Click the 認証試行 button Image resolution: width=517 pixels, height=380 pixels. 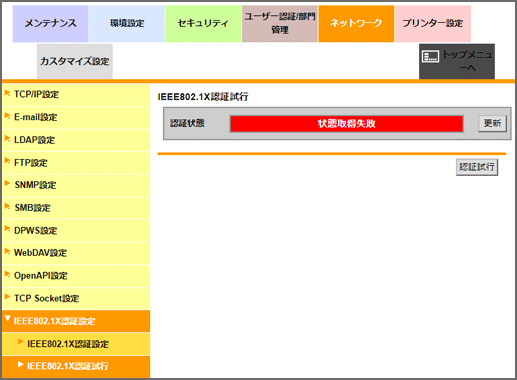pos(477,167)
